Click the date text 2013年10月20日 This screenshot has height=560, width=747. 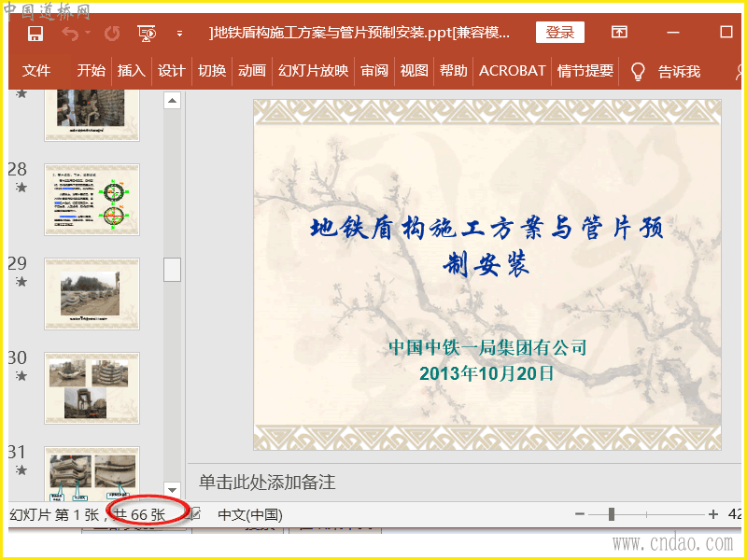coord(486,373)
